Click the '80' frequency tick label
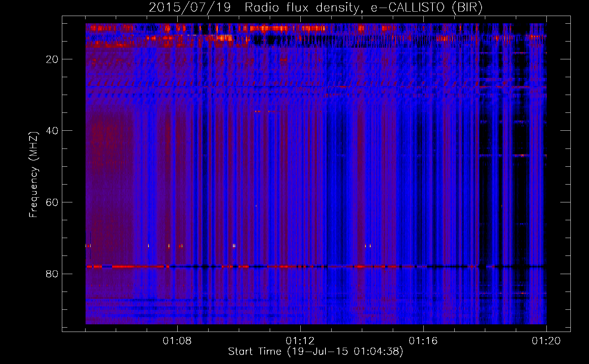Image resolution: width=589 pixels, height=364 pixels. point(52,274)
